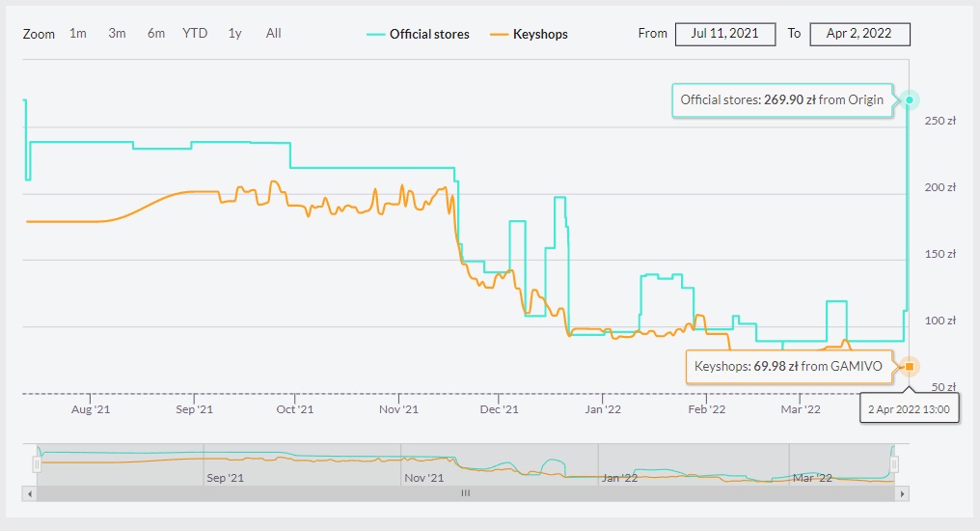Set chart zoom to 1m
The width and height of the screenshot is (980, 531).
click(78, 33)
